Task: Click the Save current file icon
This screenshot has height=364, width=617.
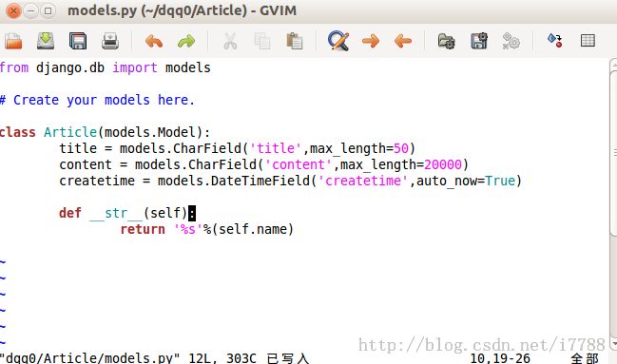Action: (x=46, y=41)
